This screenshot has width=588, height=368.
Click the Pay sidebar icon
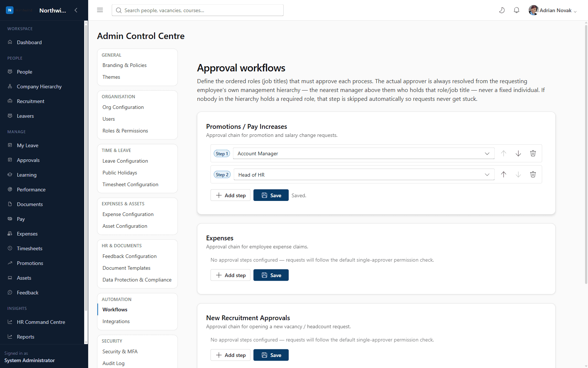pos(10,219)
